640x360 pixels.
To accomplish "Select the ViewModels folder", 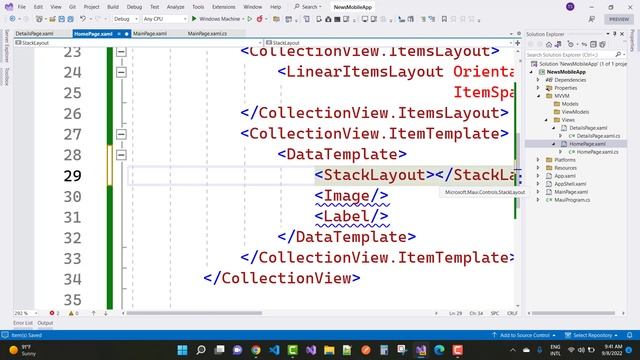I will 575,112.
